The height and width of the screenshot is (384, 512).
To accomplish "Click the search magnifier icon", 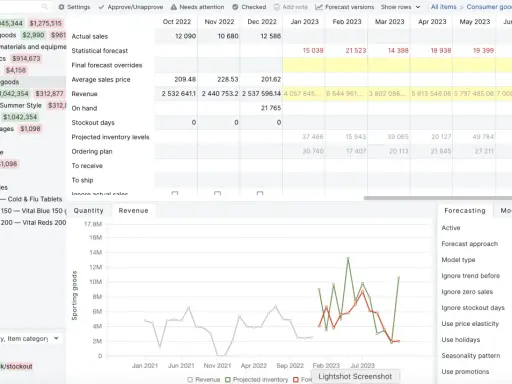I will 45,7.
